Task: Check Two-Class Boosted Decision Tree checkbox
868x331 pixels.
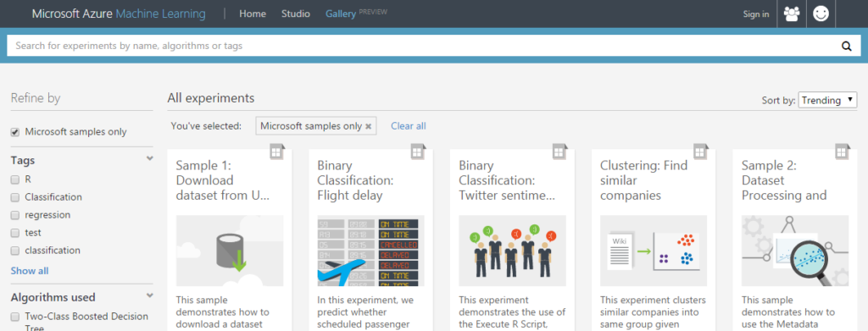Action: click(x=15, y=317)
